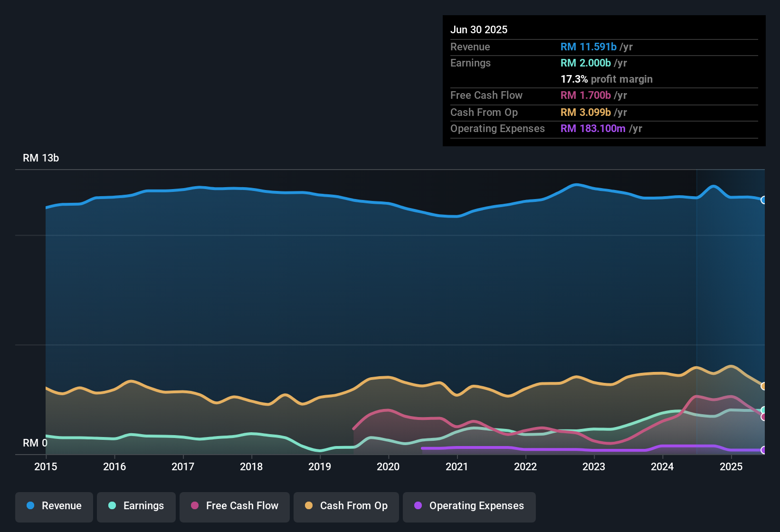Image resolution: width=780 pixels, height=532 pixels.
Task: Click the 2022 x-axis year label
Action: click(x=525, y=467)
